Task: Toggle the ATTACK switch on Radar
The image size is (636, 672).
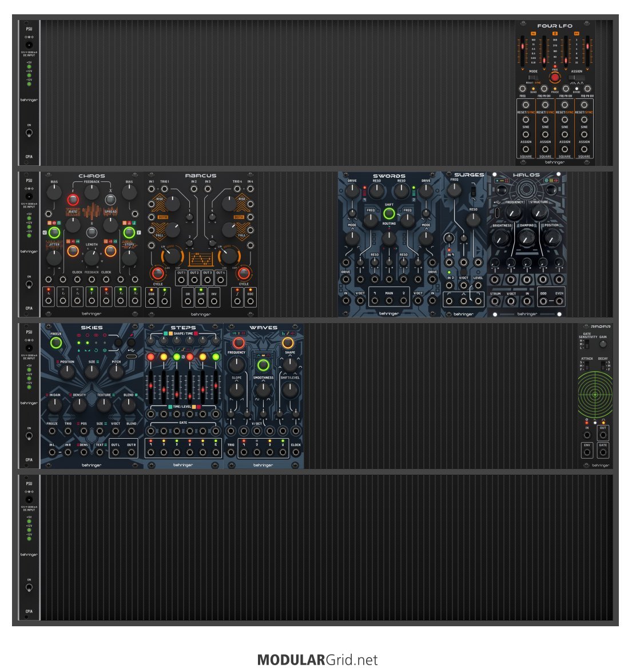Action: [587, 365]
